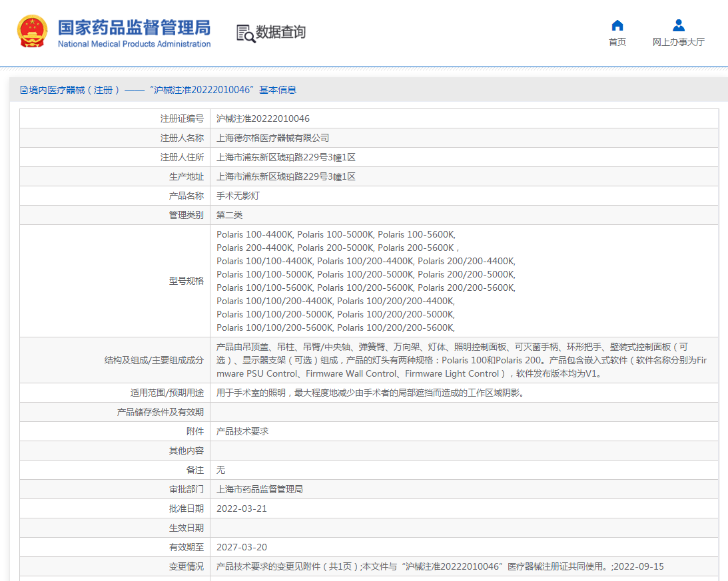The image size is (728, 581).
Task: Click the 第二类 management category value
Action: point(230,215)
